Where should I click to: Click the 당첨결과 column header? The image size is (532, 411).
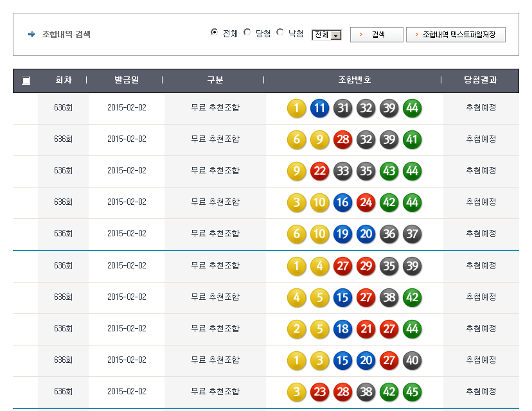pyautogui.click(x=481, y=80)
